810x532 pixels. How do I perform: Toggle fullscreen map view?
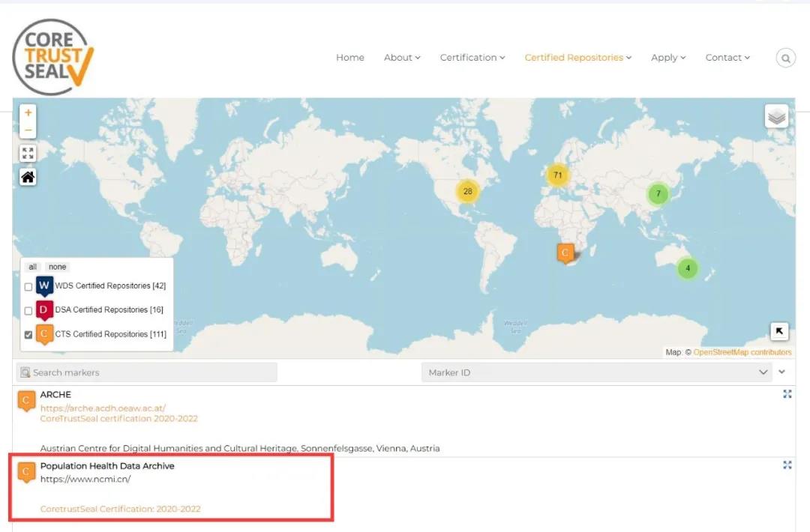(28, 154)
